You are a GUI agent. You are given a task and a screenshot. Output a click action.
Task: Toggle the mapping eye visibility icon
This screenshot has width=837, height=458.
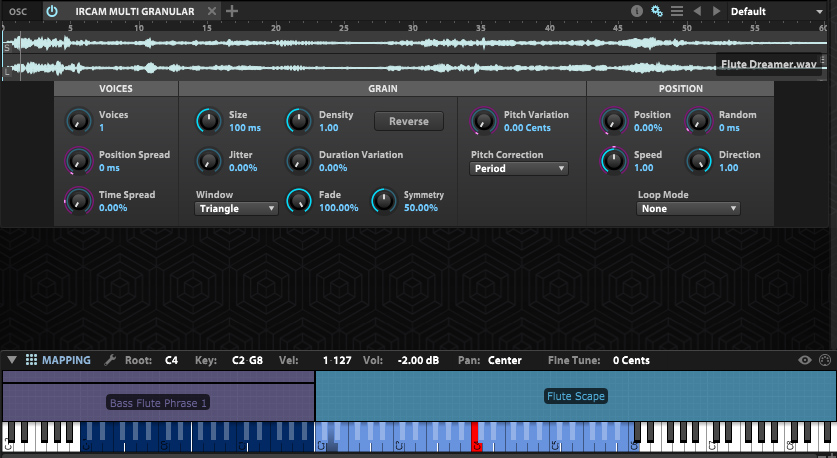click(804, 360)
